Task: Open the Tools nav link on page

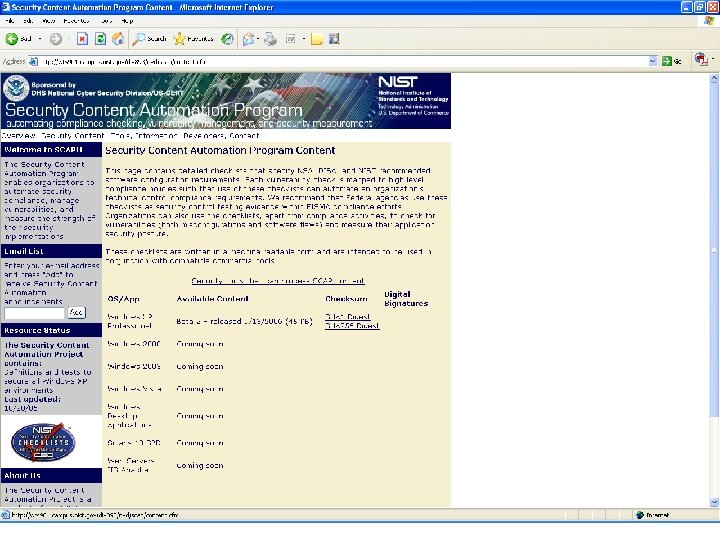Action: click(x=121, y=135)
